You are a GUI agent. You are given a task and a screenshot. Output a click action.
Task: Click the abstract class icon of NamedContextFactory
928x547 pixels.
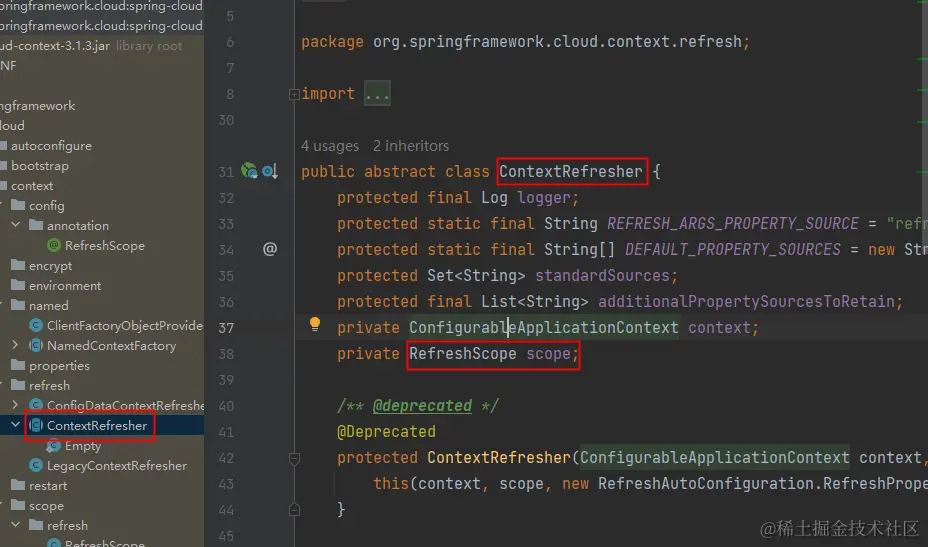(36, 345)
